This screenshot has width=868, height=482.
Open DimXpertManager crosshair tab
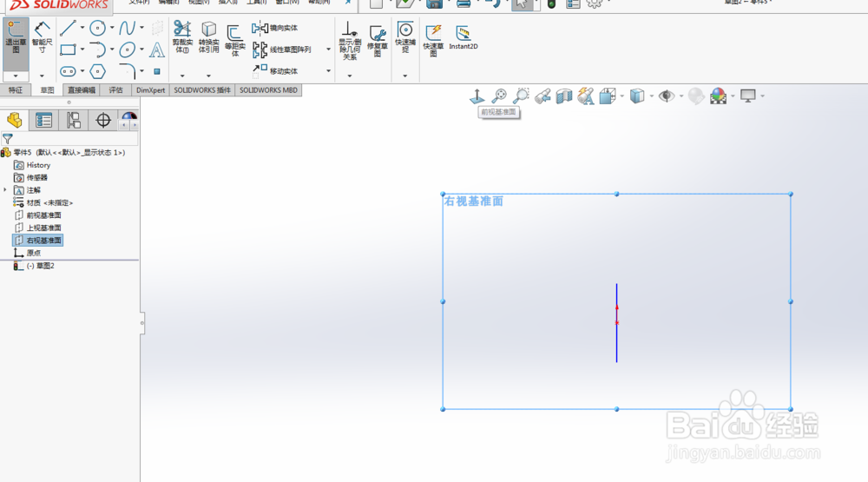(x=103, y=120)
